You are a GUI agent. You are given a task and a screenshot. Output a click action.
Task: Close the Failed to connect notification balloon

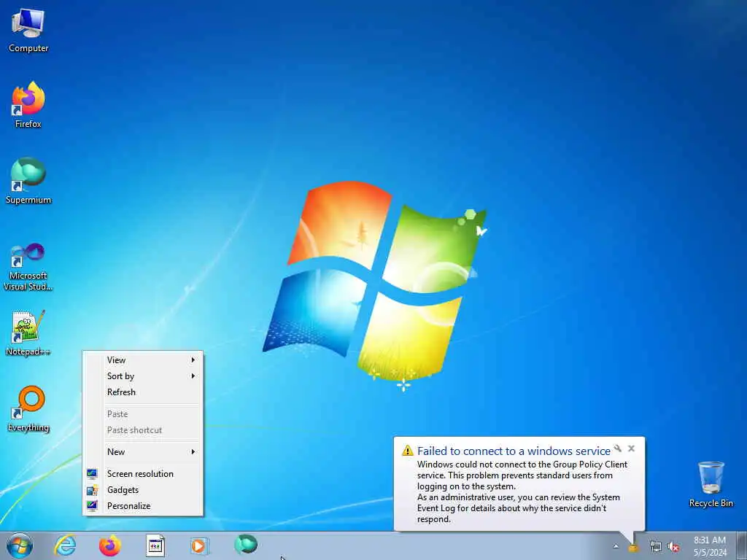[x=631, y=448]
